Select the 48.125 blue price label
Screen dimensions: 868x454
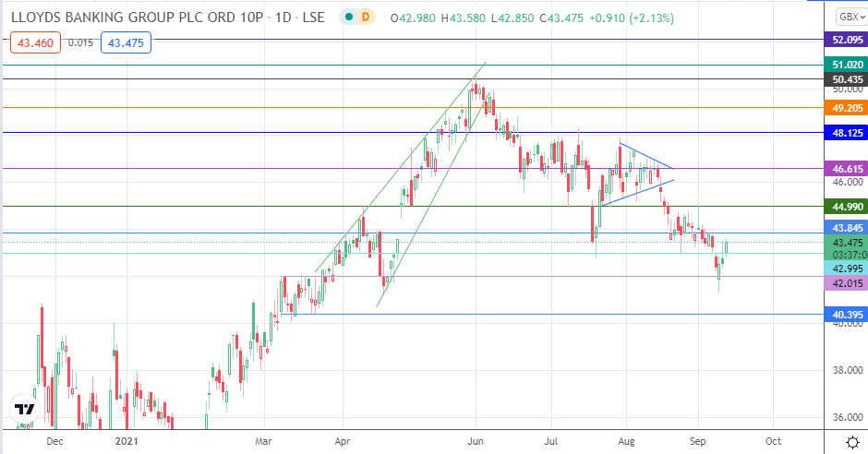tap(846, 133)
